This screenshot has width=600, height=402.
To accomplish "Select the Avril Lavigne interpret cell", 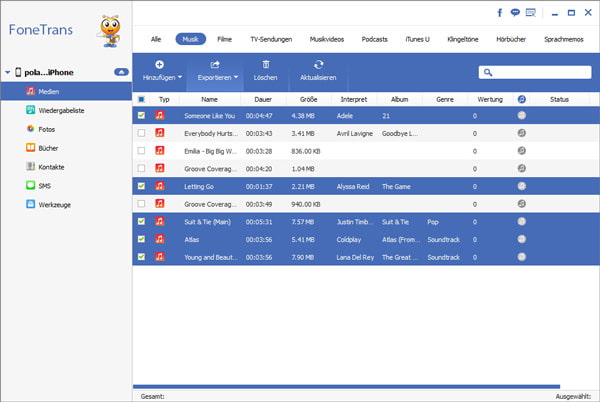I will point(355,133).
